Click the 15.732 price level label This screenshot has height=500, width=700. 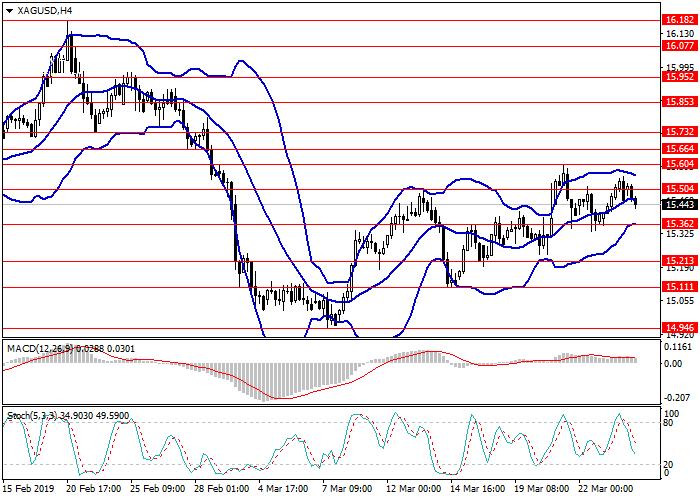(x=679, y=131)
